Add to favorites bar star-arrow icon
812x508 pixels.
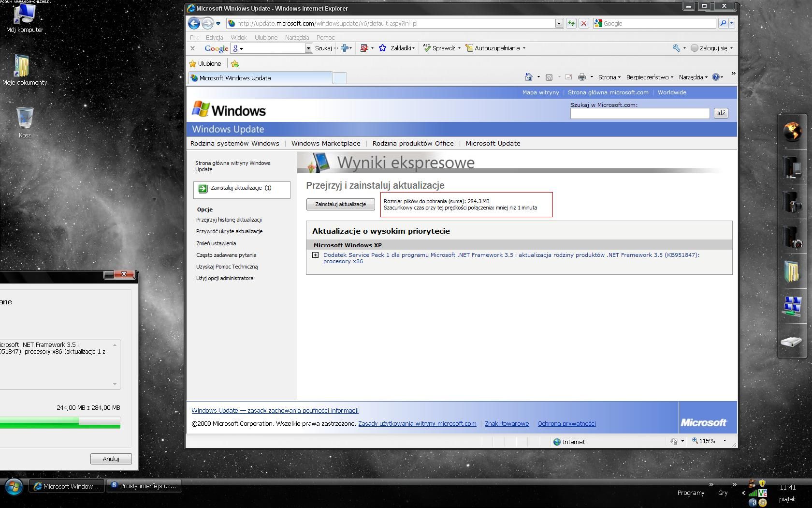click(x=235, y=63)
